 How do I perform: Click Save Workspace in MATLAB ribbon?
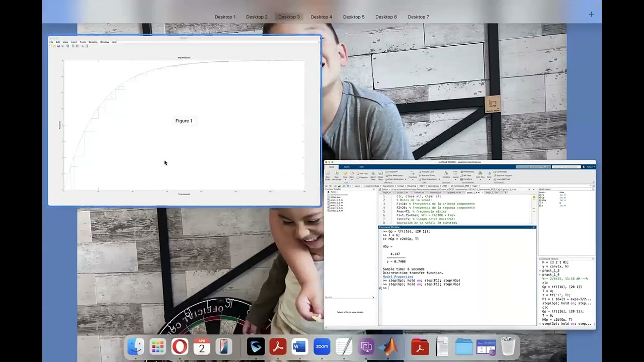pos(395,175)
